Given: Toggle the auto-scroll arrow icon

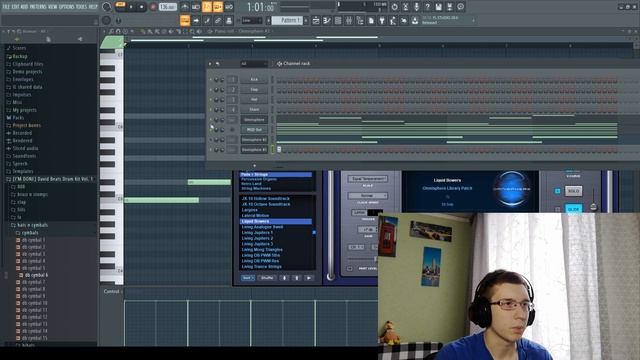Looking at the screenshot, I should (196, 20).
